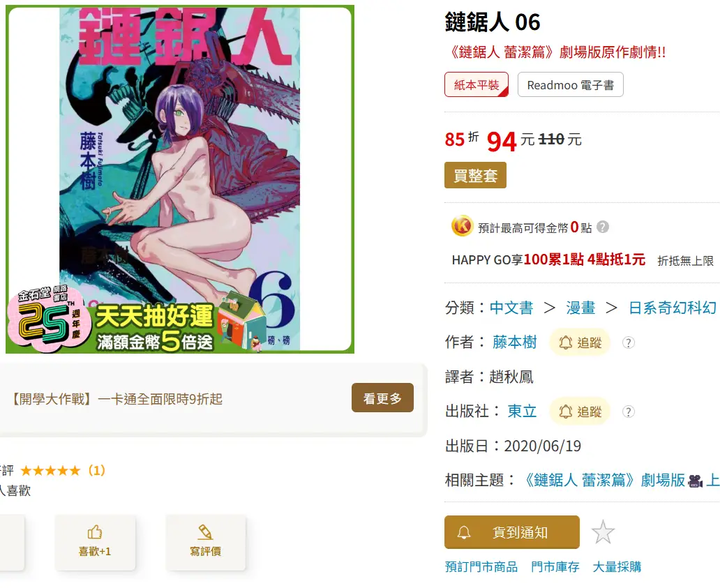The height and width of the screenshot is (588, 720).
Task: Click the 鏈鋸人 06 book cover image
Action: 180,179
